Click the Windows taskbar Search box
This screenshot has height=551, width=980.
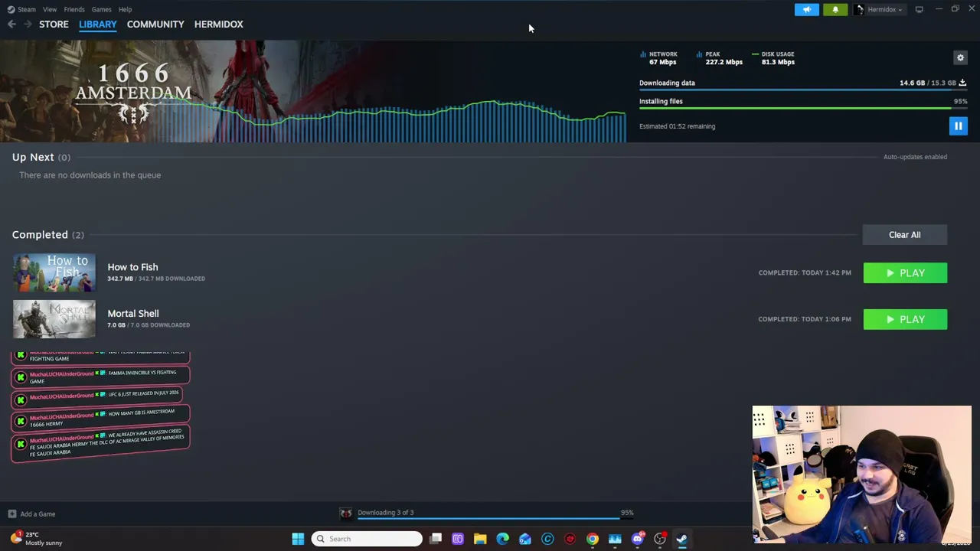(367, 539)
